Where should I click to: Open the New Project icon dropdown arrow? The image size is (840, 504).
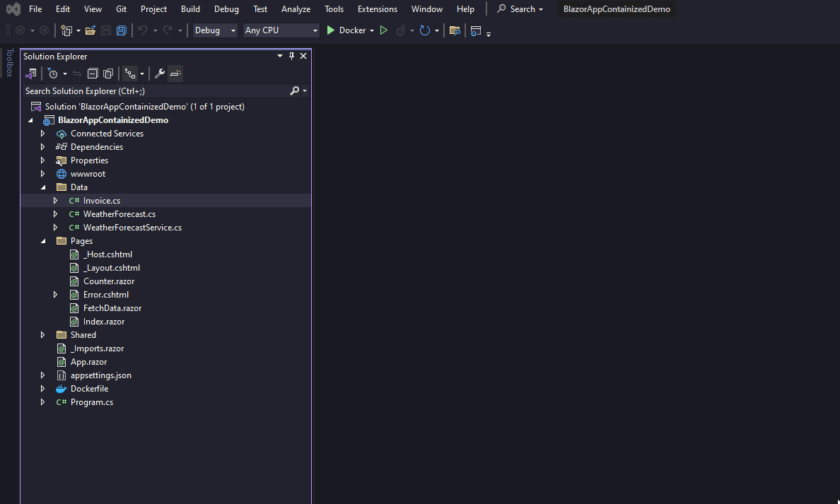click(78, 31)
